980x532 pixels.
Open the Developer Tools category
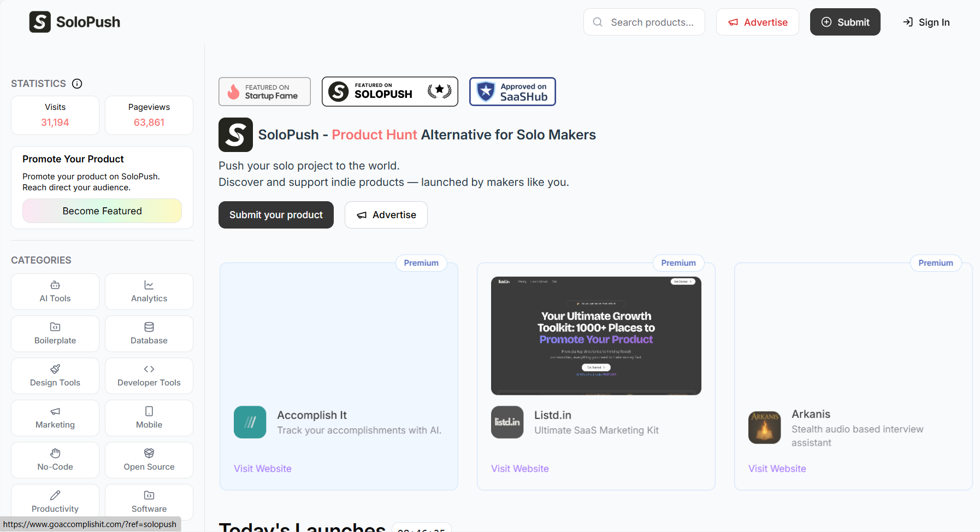click(x=149, y=376)
